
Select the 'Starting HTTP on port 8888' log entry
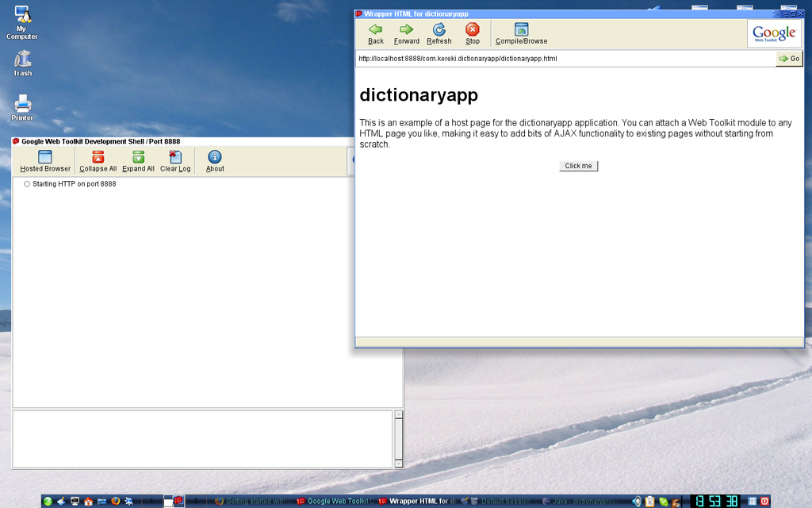point(74,184)
